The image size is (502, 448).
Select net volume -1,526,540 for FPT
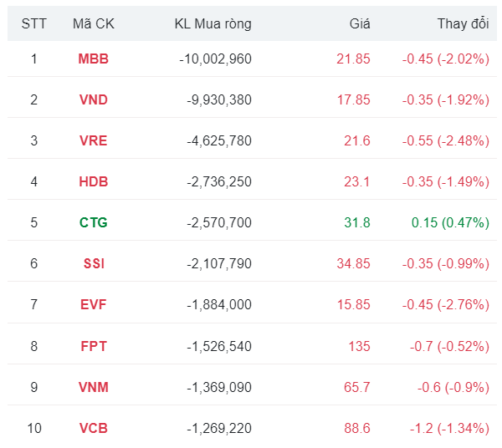coord(219,347)
